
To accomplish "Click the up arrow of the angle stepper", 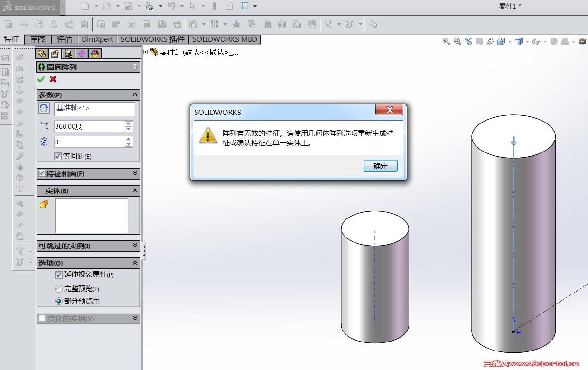I will pyautogui.click(x=129, y=123).
